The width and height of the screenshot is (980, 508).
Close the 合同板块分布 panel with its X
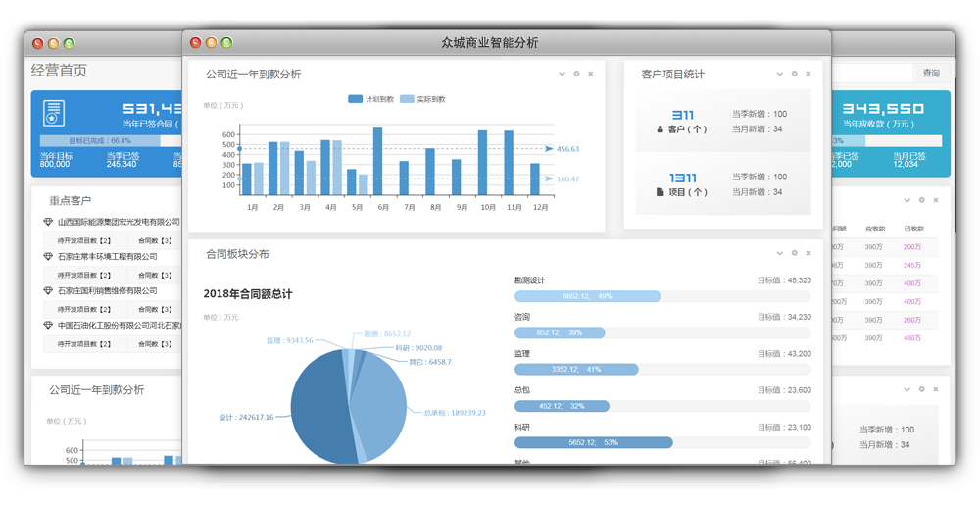point(808,253)
